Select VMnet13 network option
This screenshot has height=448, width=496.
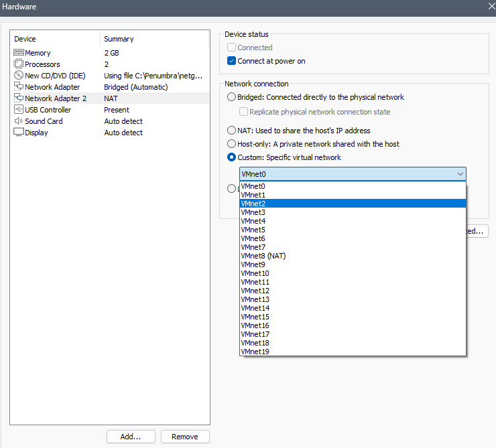(x=353, y=299)
